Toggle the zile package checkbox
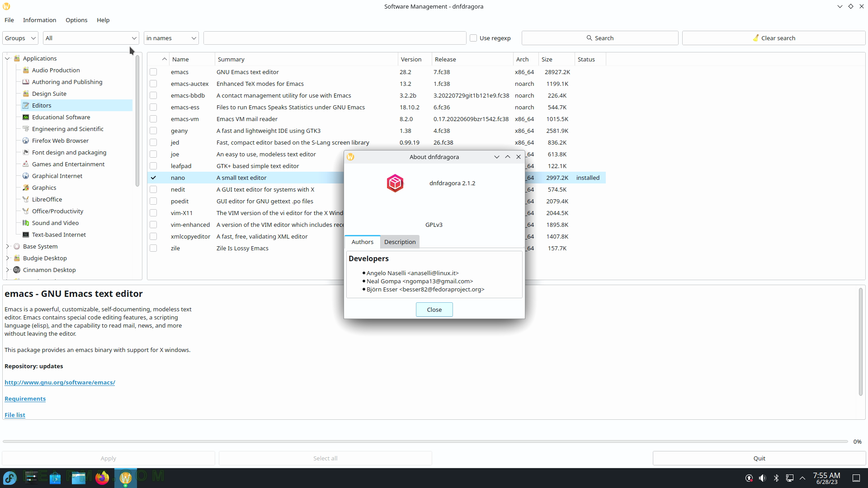 click(153, 248)
